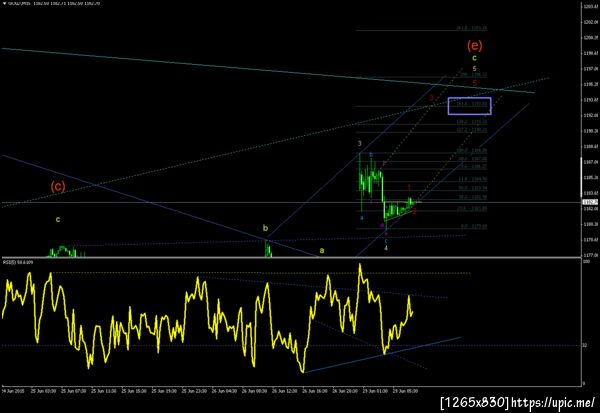Click the '25 Jun 03:00' time axis label
Screen dimensions: 600x413
pos(43,391)
